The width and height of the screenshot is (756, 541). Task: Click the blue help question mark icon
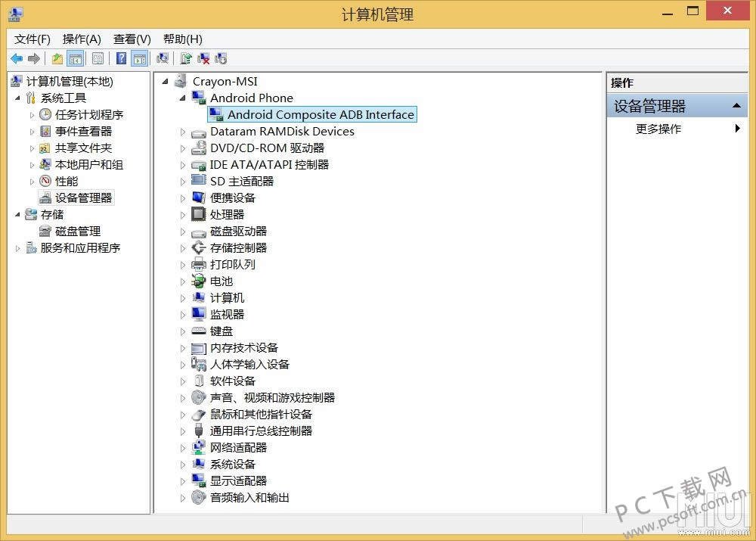pyautogui.click(x=121, y=59)
